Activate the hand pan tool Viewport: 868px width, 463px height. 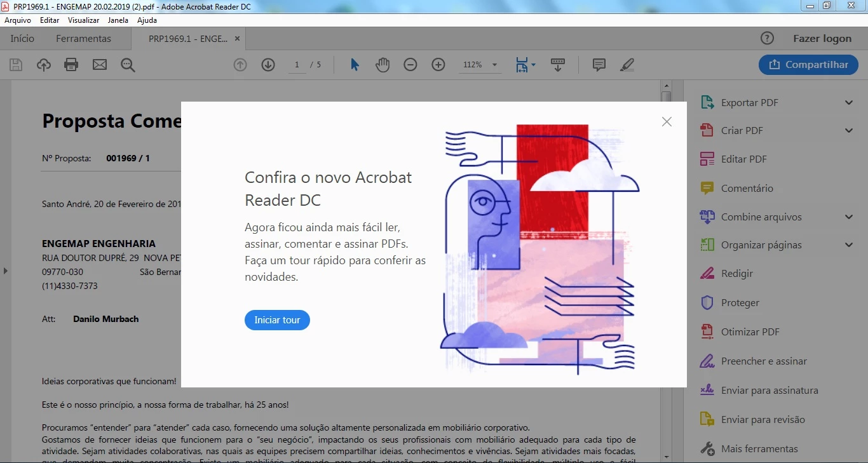tap(383, 65)
